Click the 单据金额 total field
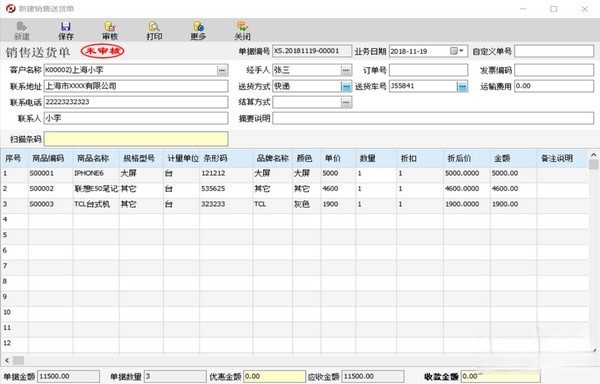The width and height of the screenshot is (600, 384). (68, 376)
